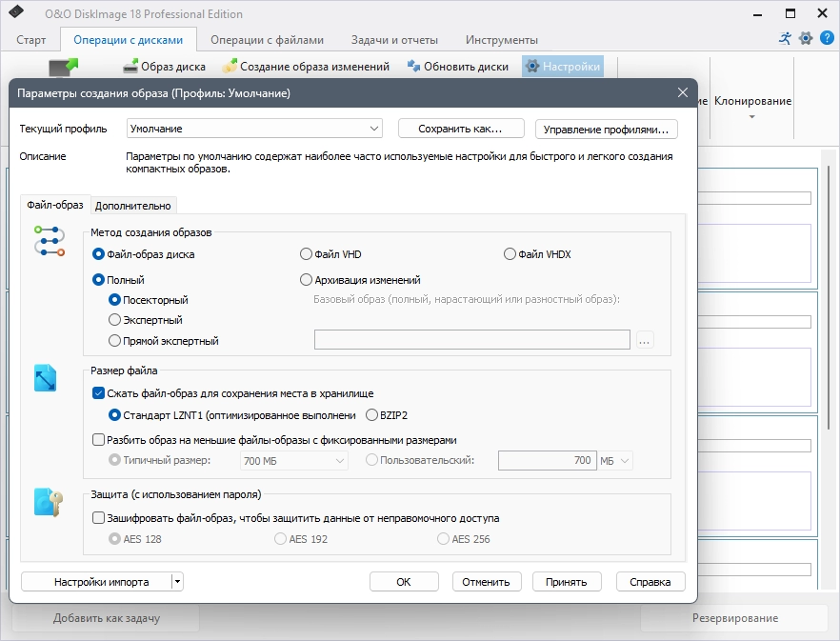840x641 pixels.
Task: Click the Сохранить как... button
Action: [461, 129]
